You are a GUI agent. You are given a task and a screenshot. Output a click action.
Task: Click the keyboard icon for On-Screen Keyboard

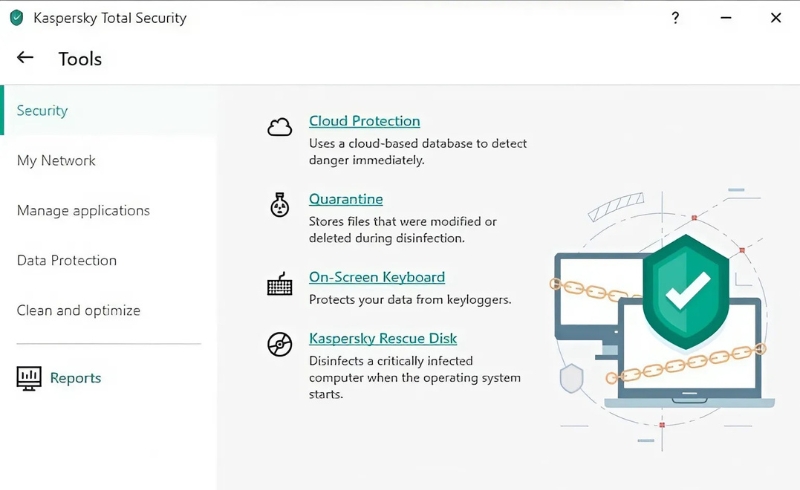280,284
